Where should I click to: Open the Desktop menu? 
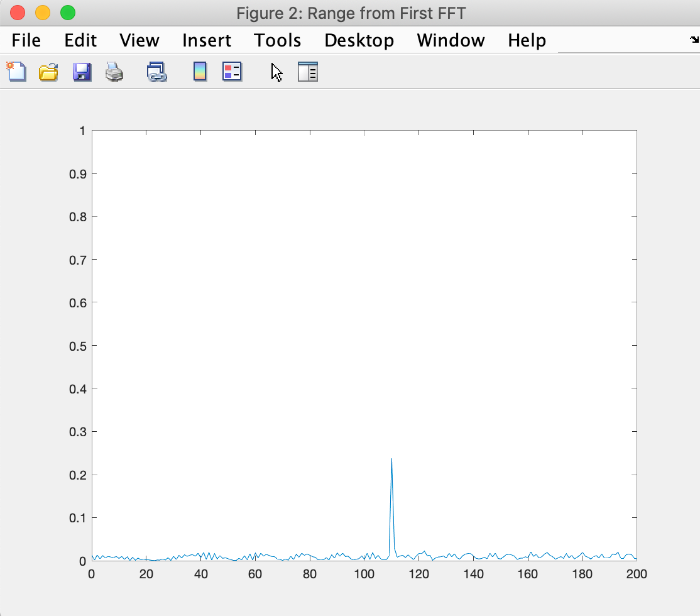click(359, 40)
